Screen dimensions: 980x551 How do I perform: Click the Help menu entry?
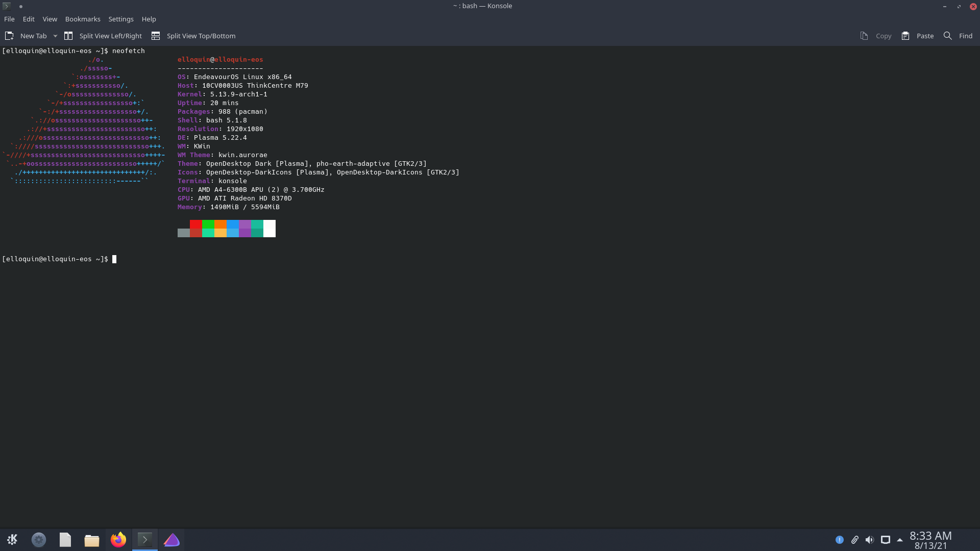(149, 19)
